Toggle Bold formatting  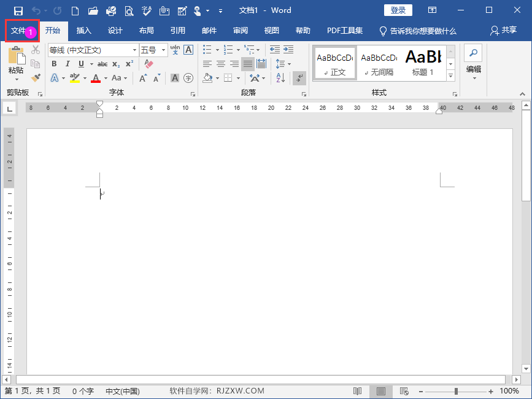coord(54,64)
